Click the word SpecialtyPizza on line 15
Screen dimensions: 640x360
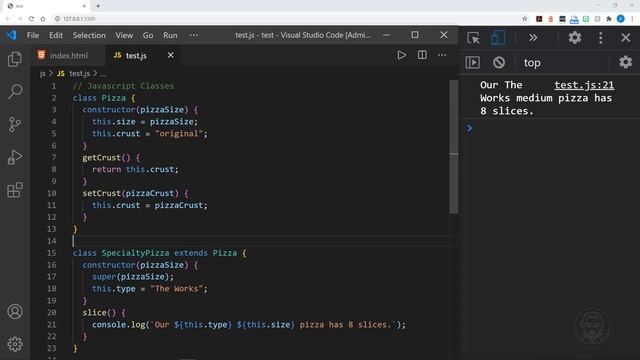[x=135, y=253]
